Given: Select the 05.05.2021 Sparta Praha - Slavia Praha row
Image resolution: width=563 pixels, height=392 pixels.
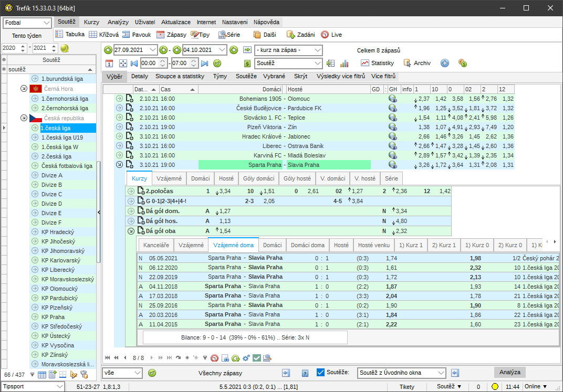Looking at the screenshot, I should tap(348, 258).
